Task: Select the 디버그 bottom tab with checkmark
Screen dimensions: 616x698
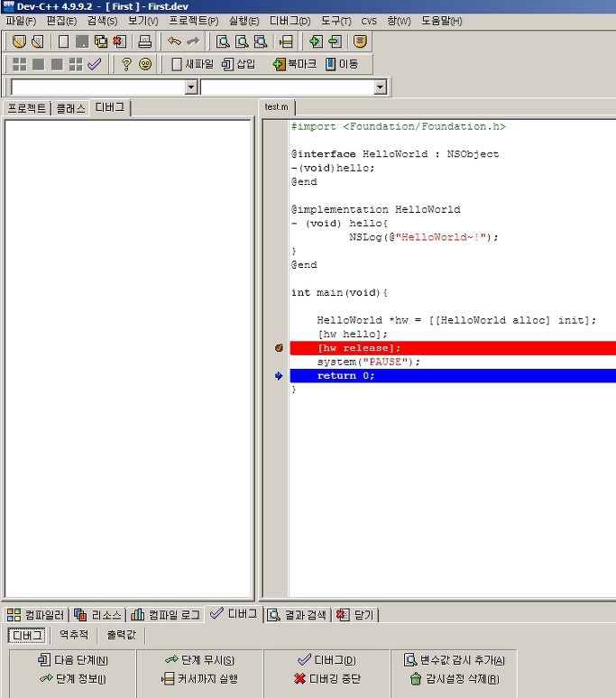Action: [x=234, y=614]
